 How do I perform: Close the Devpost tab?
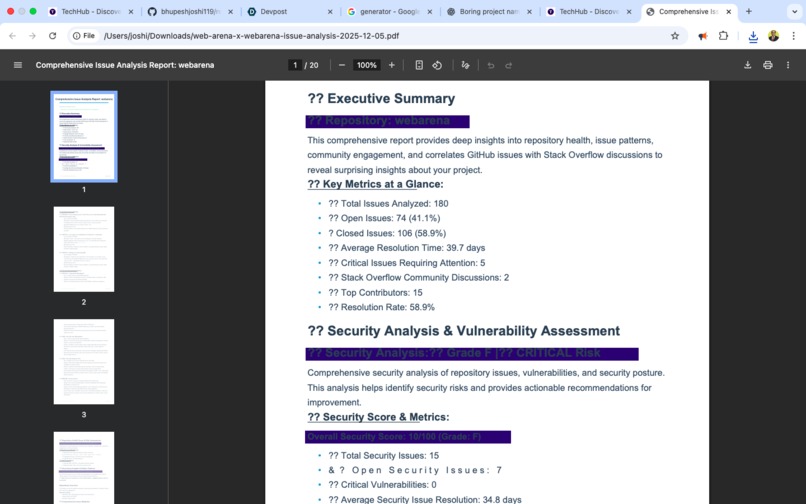tap(330, 11)
